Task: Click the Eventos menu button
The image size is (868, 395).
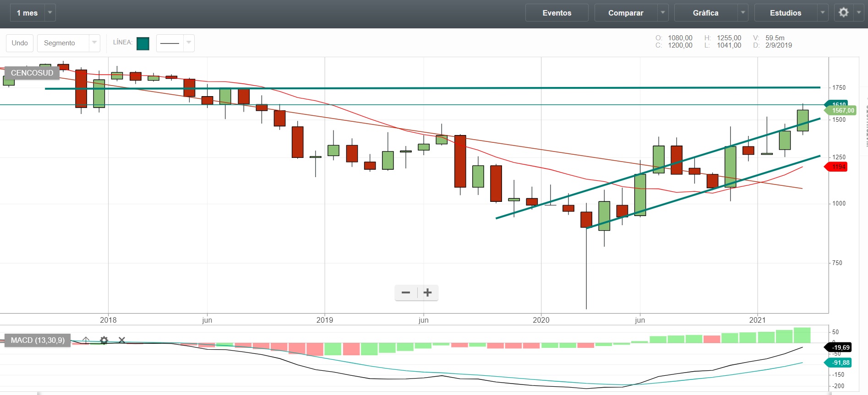Action: 557,13
